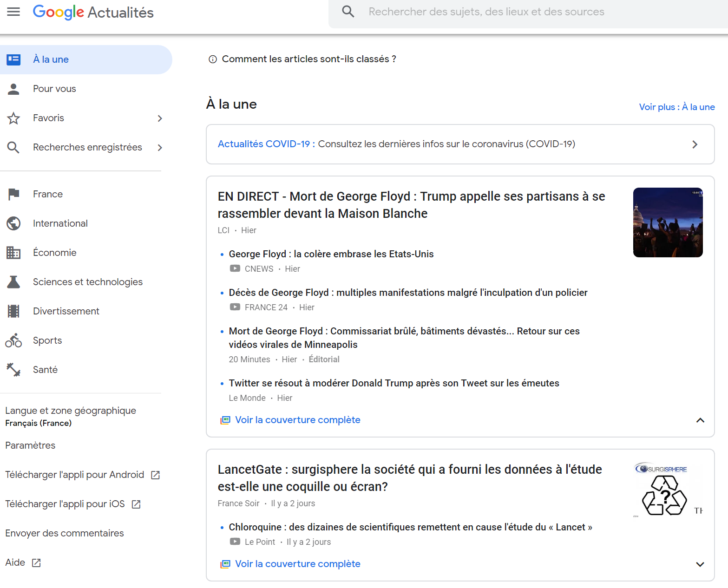Open Voir plus : À la une link
Image resolution: width=728 pixels, height=588 pixels.
point(676,107)
